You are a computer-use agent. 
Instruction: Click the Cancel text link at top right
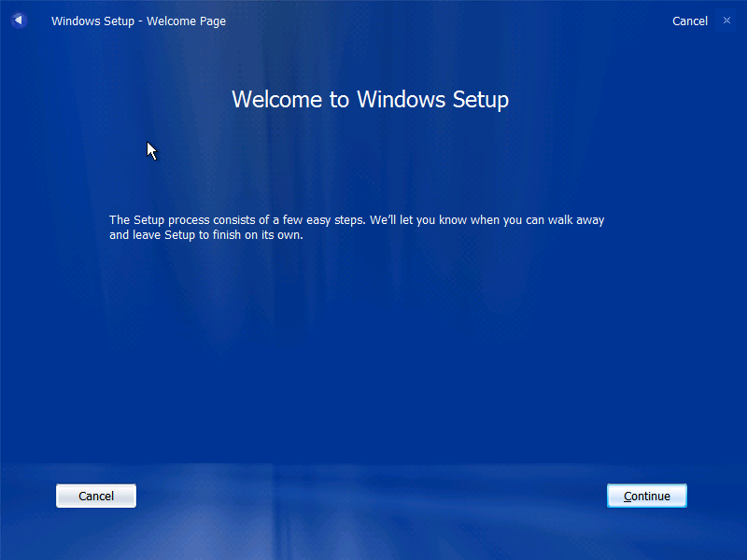point(689,21)
